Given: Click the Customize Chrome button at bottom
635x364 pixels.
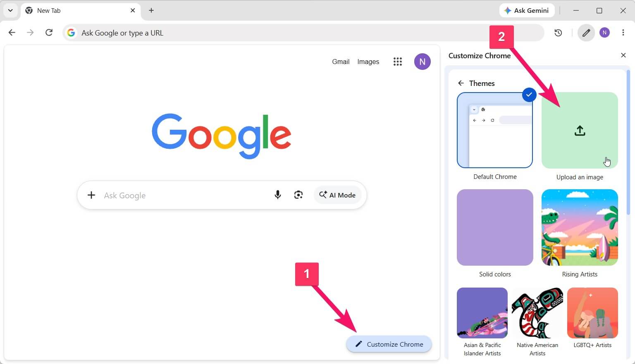Looking at the screenshot, I should 389,344.
